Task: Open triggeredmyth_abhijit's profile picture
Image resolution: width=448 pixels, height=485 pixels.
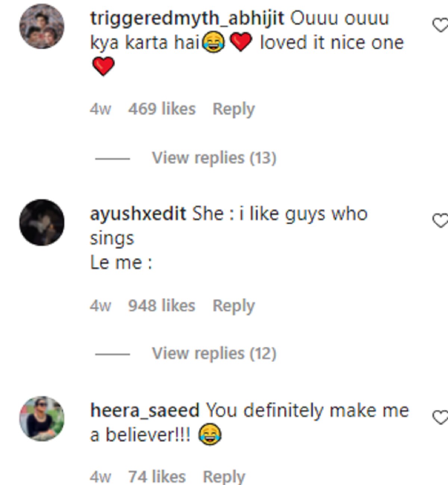Action: 42,26
